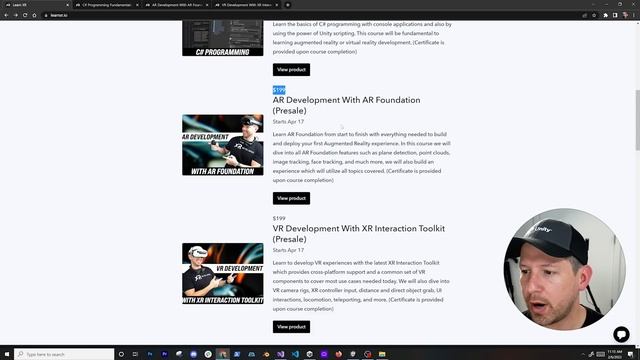640x360 pixels.
Task: Switch to the C# Programming Fundamentals tab
Action: tap(106, 5)
